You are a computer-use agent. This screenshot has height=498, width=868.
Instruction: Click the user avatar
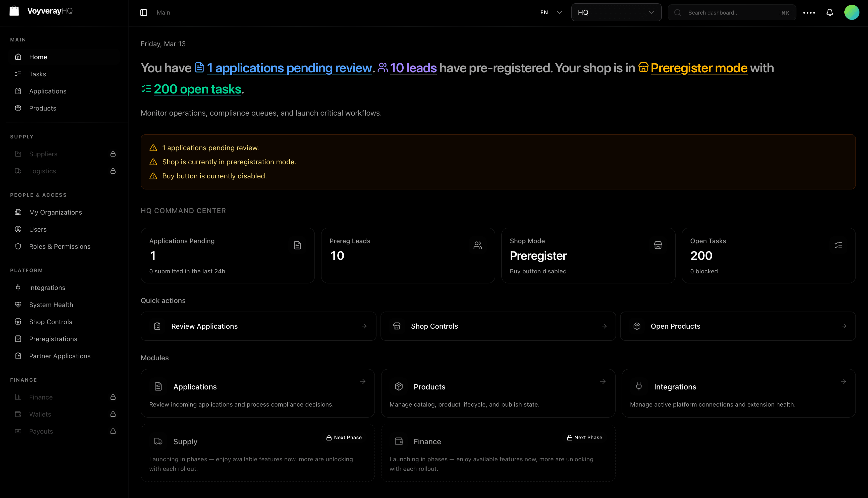(852, 12)
